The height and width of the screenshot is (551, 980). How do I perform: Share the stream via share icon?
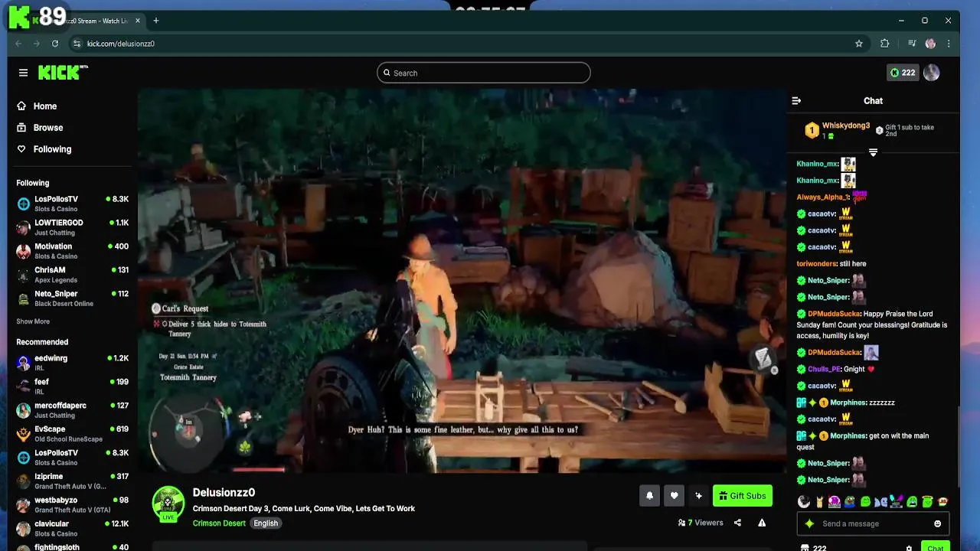[x=737, y=523]
